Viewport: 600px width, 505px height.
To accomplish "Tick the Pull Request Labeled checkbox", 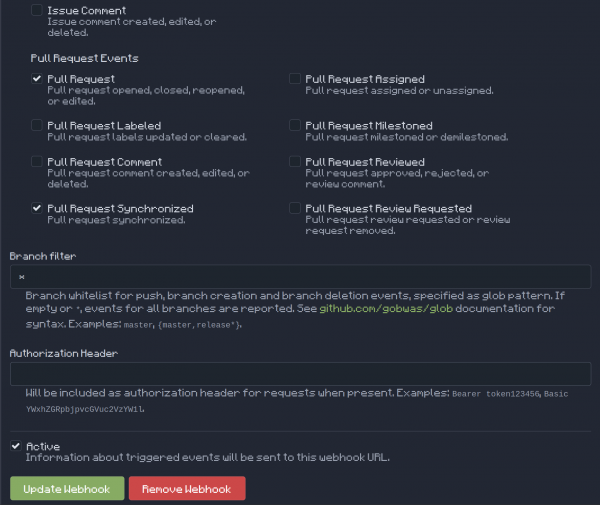I will pyautogui.click(x=37, y=126).
